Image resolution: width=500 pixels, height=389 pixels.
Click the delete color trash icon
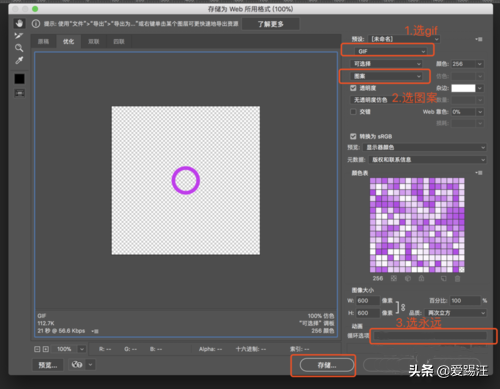(x=457, y=279)
